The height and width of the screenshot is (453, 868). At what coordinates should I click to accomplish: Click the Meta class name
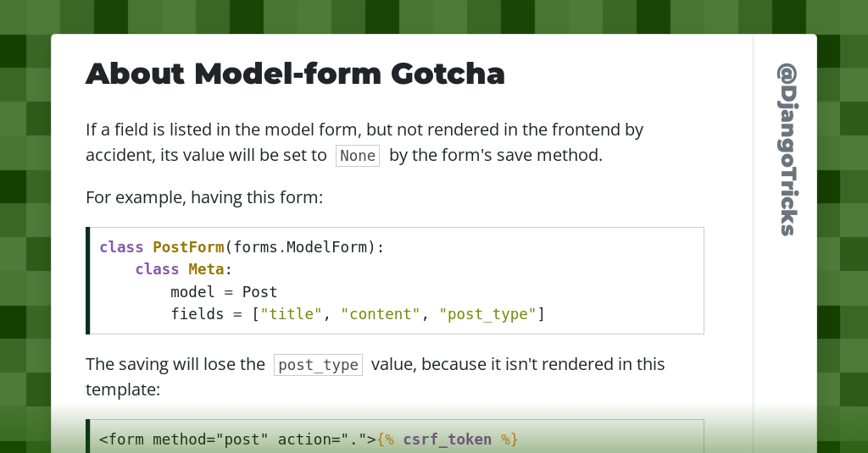pyautogui.click(x=206, y=269)
